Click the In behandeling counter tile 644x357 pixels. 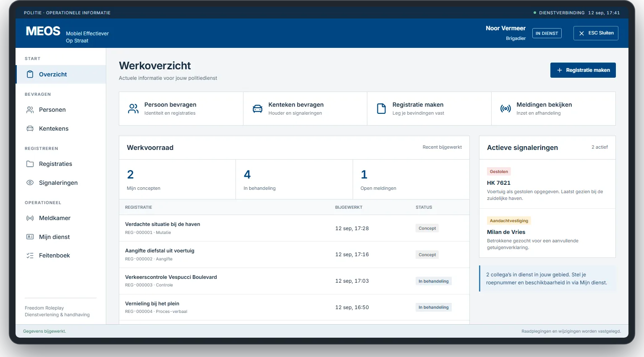(x=294, y=179)
